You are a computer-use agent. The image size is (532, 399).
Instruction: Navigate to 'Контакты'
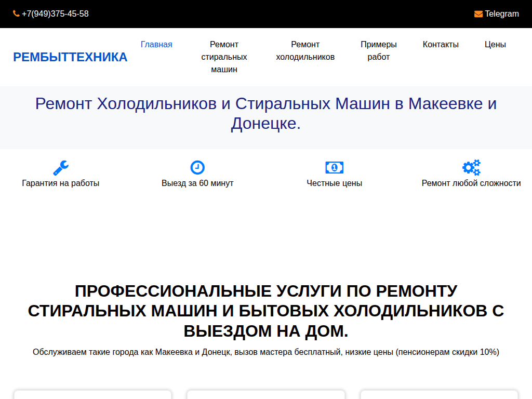(441, 44)
